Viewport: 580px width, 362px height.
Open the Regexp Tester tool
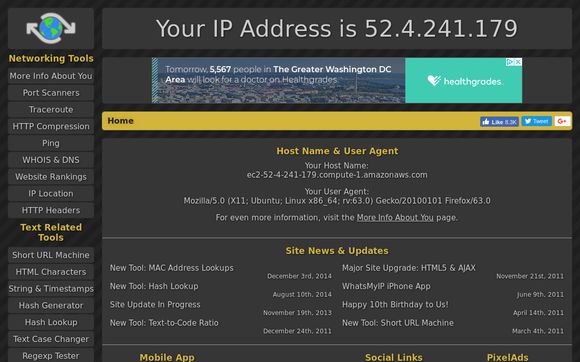pyautogui.click(x=51, y=356)
